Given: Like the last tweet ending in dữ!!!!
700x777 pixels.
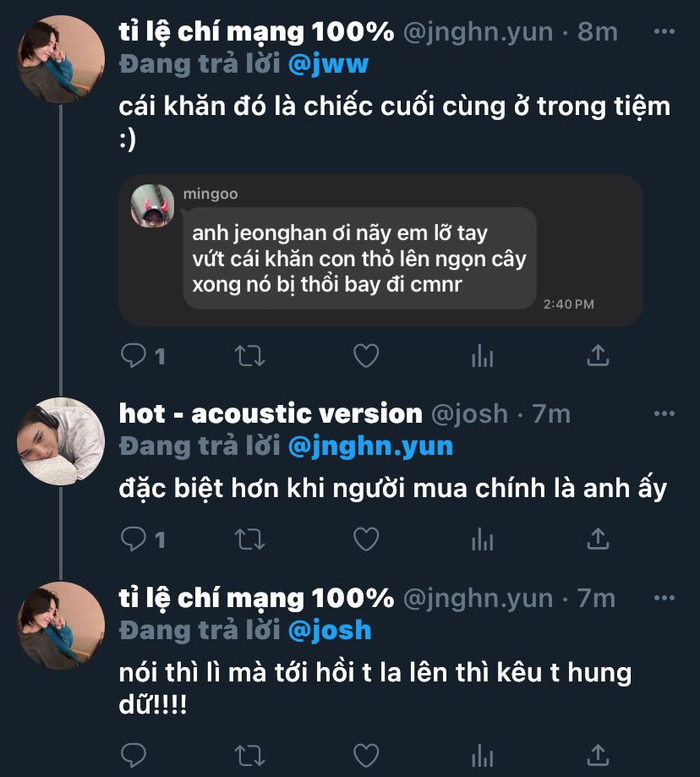Looking at the screenshot, I should [x=366, y=755].
